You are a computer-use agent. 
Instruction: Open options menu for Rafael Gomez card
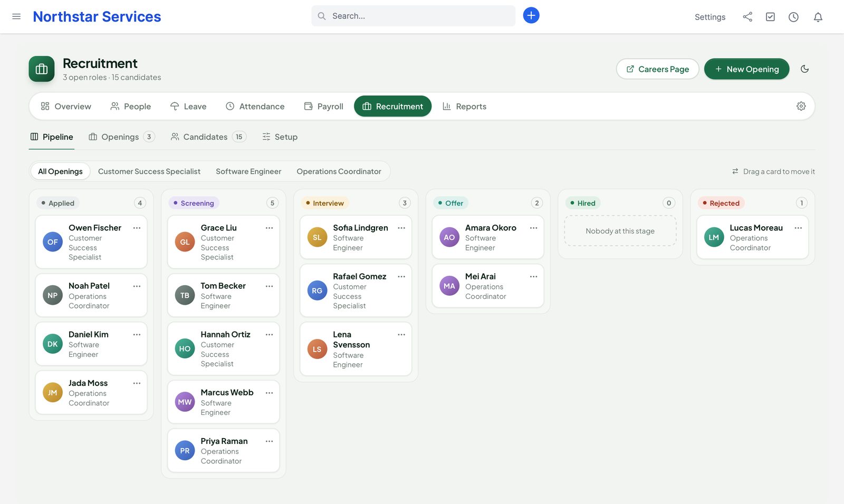(401, 276)
